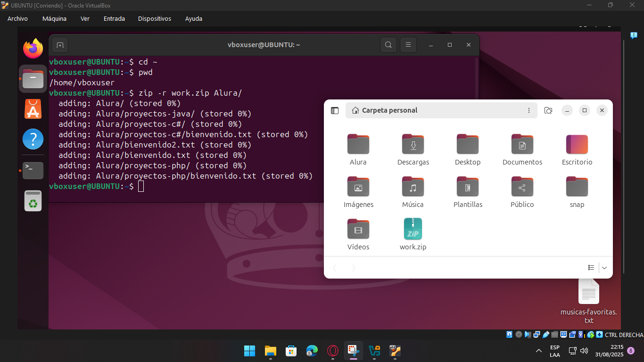This screenshot has height=362, width=644.
Task: Switch Files to list view
Action: click(591, 268)
